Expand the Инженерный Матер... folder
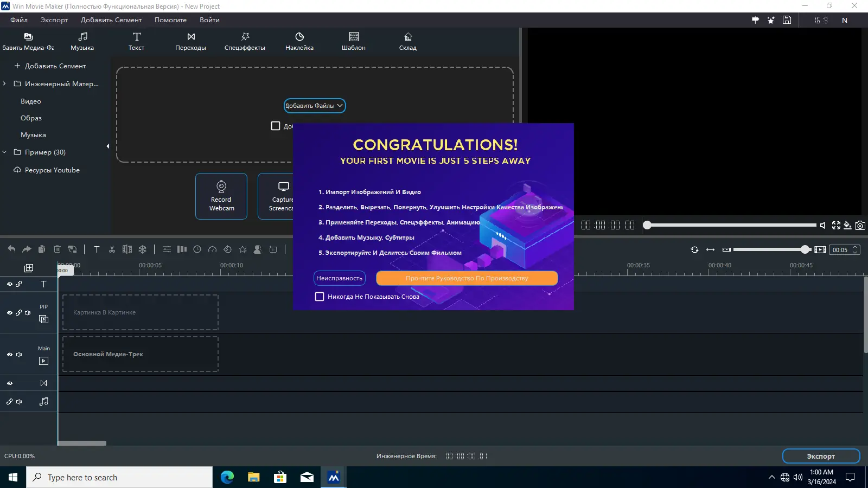Image resolution: width=868 pixels, height=488 pixels. (x=4, y=84)
